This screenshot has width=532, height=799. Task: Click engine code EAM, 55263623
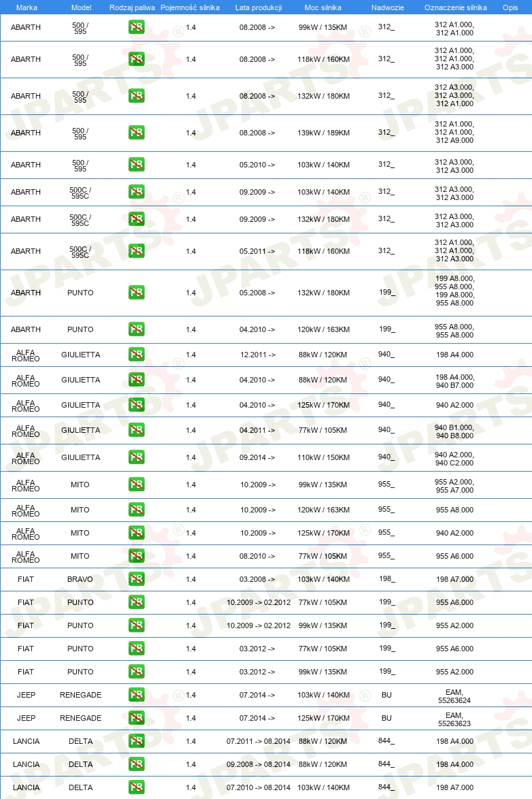[x=454, y=719]
